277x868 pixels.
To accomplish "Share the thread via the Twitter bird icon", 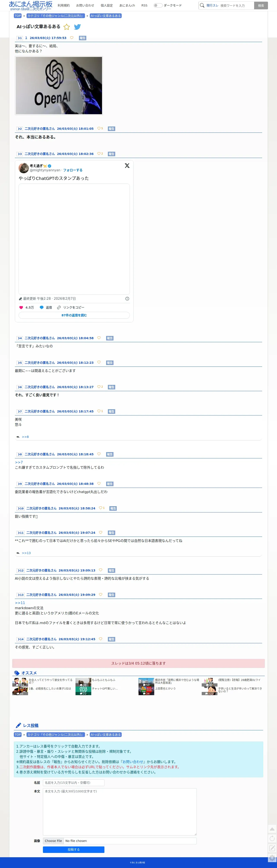I will coord(77,27).
